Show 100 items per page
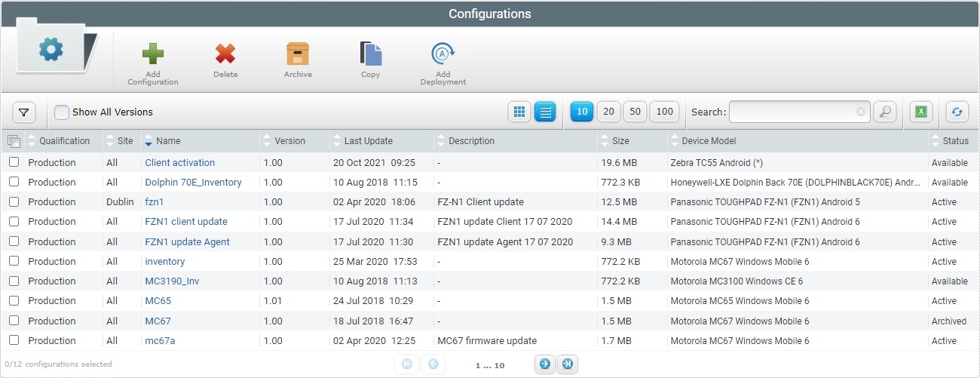980x378 pixels. click(x=664, y=112)
